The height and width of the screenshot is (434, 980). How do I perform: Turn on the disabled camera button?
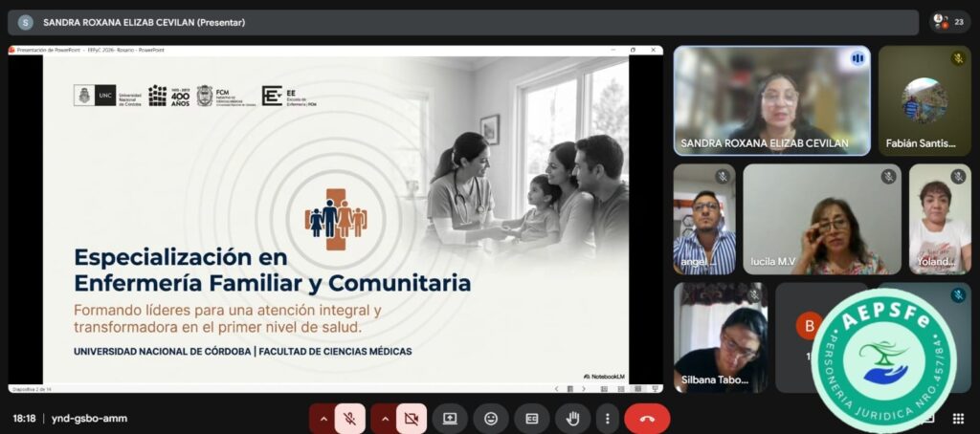point(412,419)
